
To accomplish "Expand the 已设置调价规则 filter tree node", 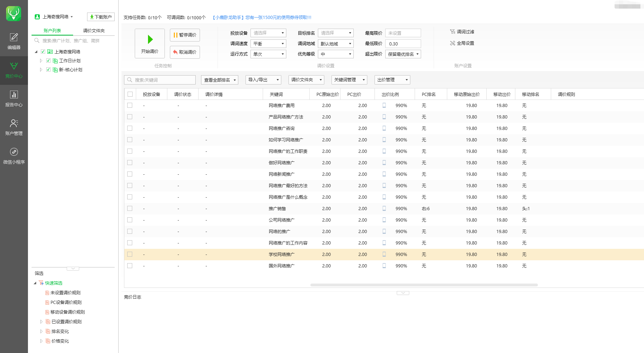I will pos(41,322).
